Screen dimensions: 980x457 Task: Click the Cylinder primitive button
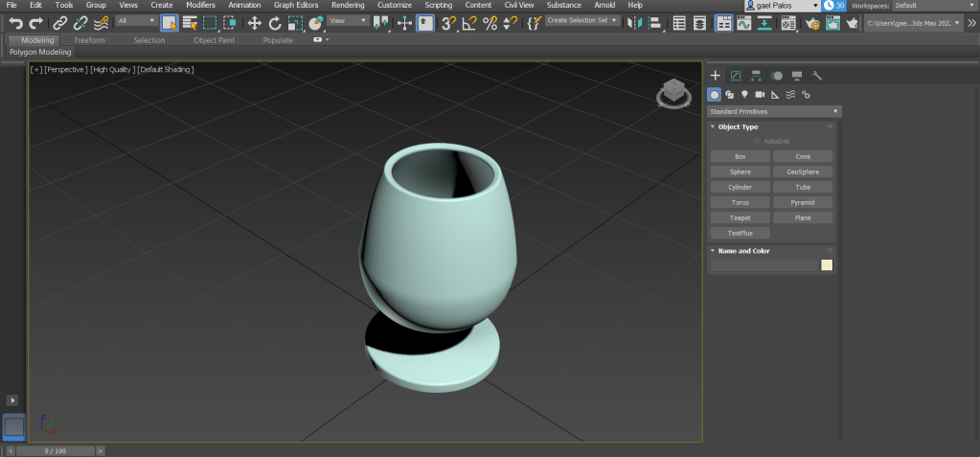click(740, 187)
